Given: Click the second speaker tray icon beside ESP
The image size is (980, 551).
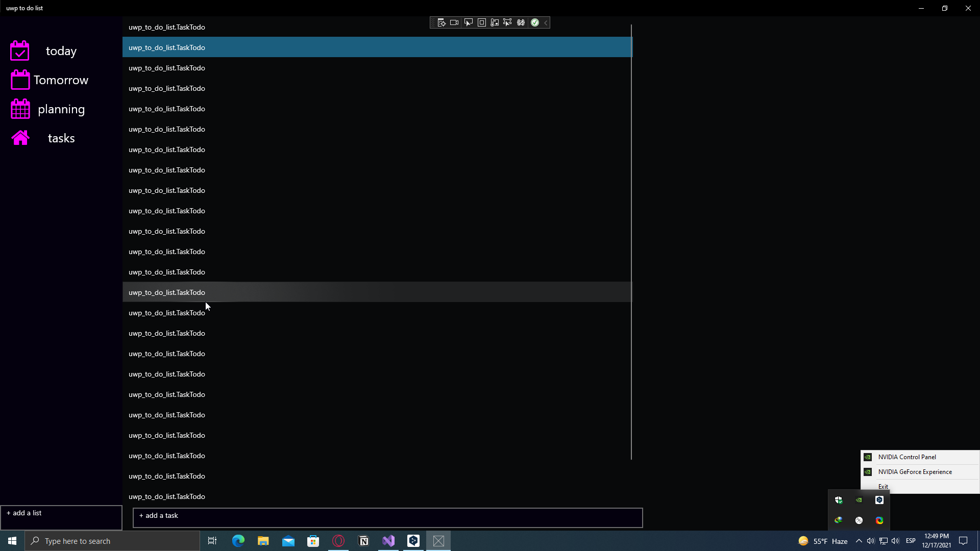Looking at the screenshot, I should 896,541.
